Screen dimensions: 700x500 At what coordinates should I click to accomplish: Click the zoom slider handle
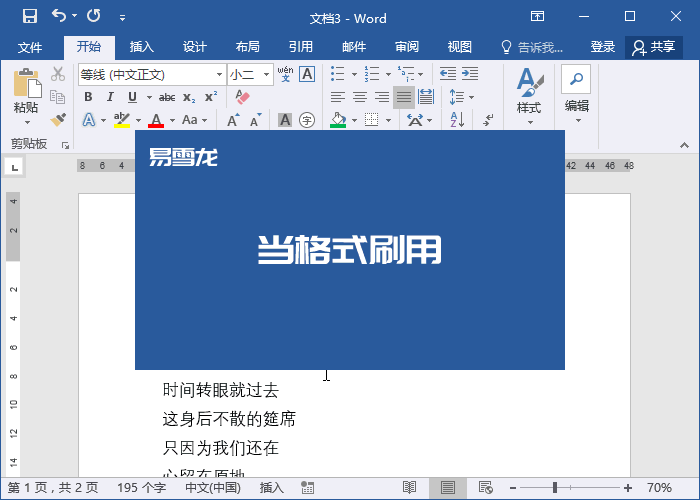click(555, 488)
